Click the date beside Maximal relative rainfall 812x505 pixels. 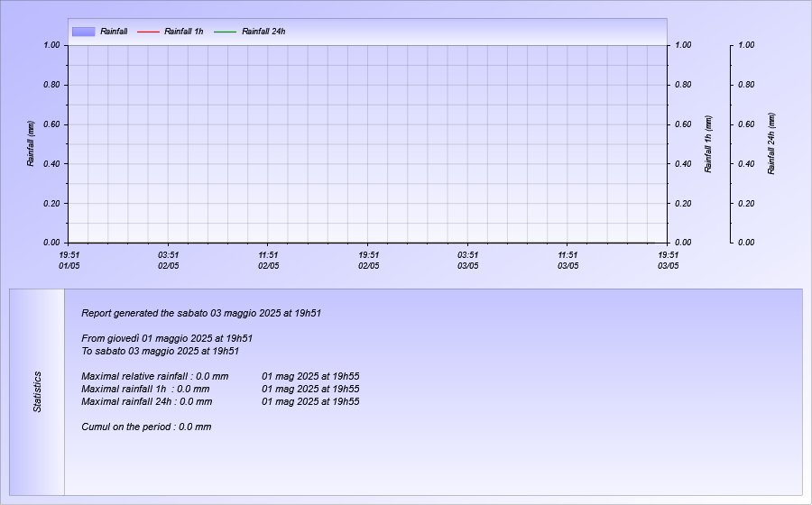[x=310, y=376]
